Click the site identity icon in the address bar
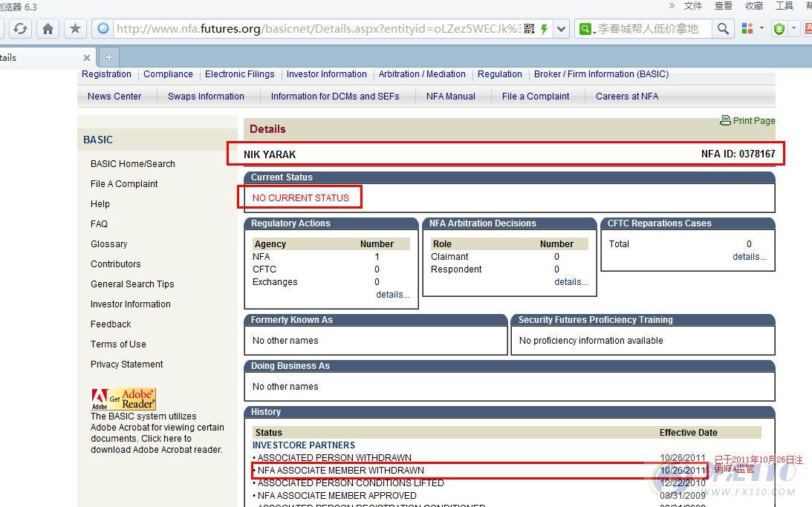 (103, 28)
